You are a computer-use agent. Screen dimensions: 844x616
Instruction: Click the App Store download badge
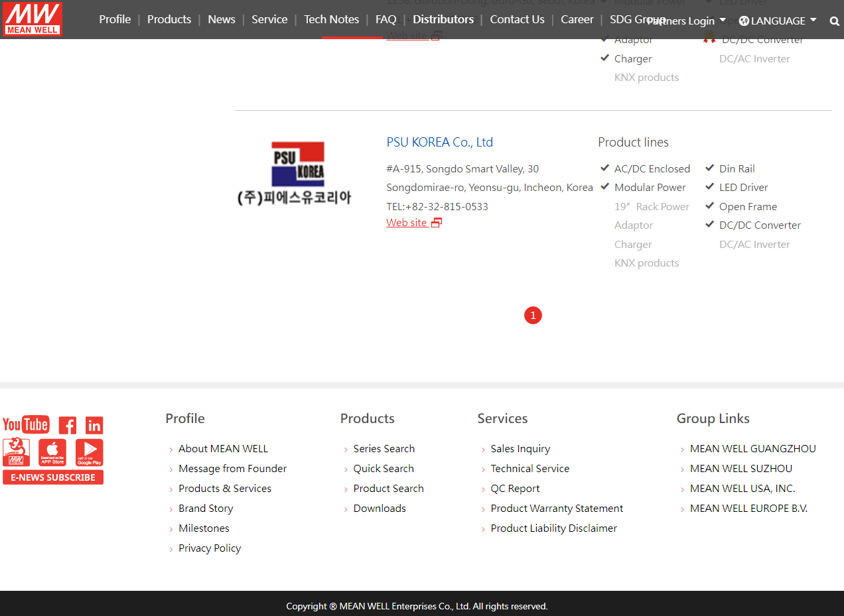click(x=52, y=452)
